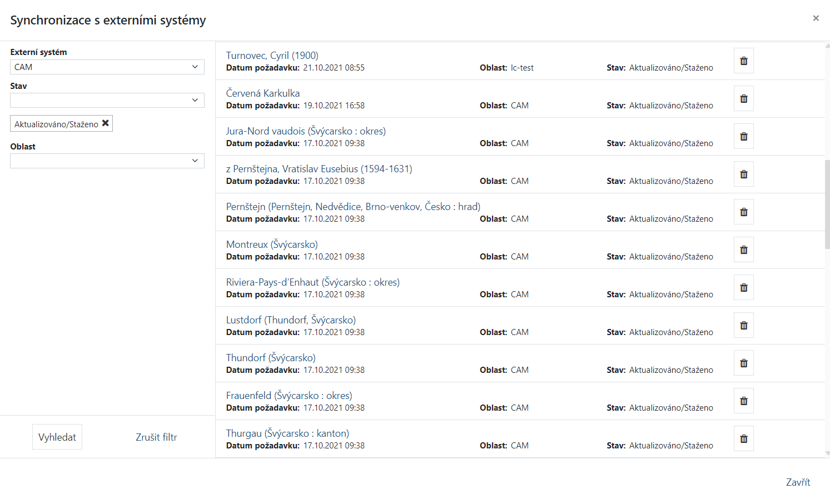Delete the Turnovec, Cyril (1900) entry

coord(743,61)
